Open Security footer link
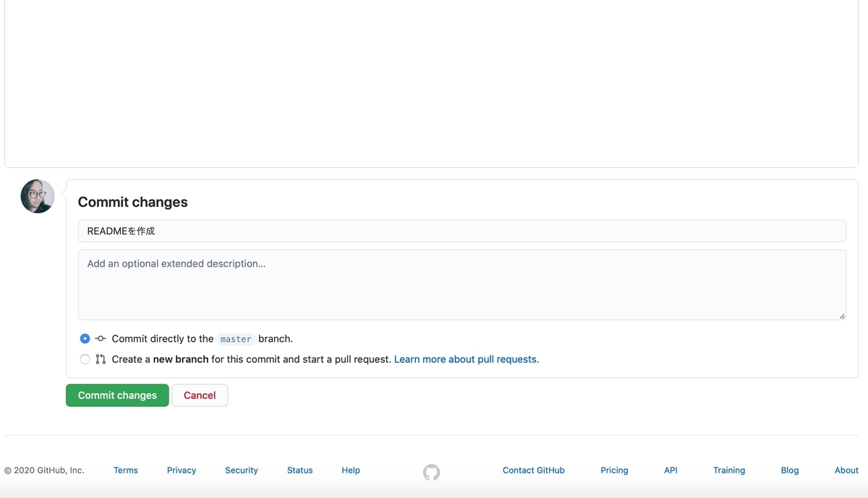868x498 pixels. pos(242,470)
